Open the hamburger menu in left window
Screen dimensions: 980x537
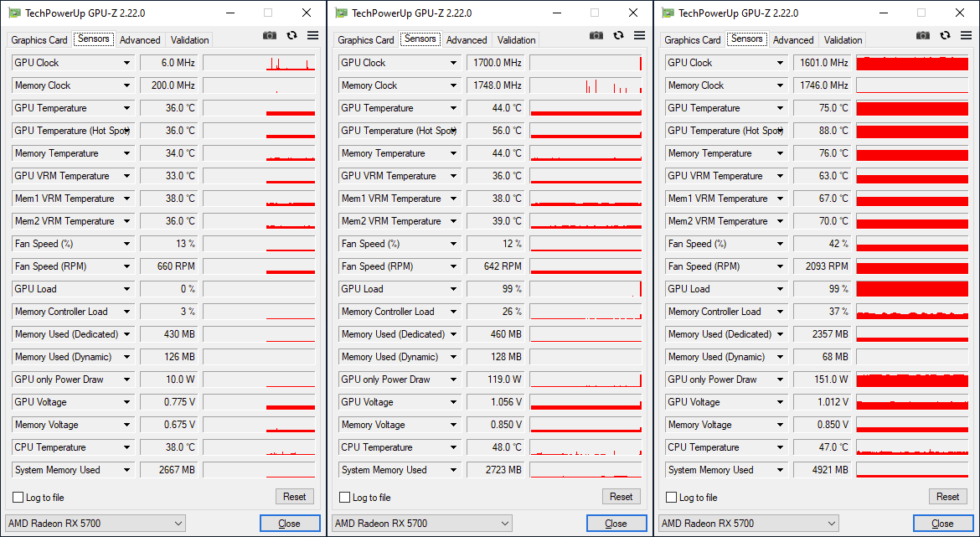(x=312, y=35)
